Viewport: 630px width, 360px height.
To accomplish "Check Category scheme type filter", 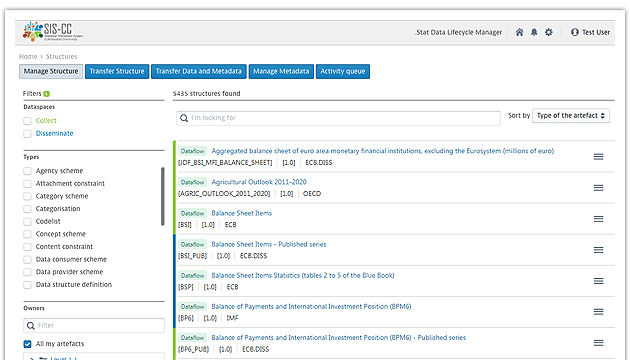I will (x=27, y=196).
